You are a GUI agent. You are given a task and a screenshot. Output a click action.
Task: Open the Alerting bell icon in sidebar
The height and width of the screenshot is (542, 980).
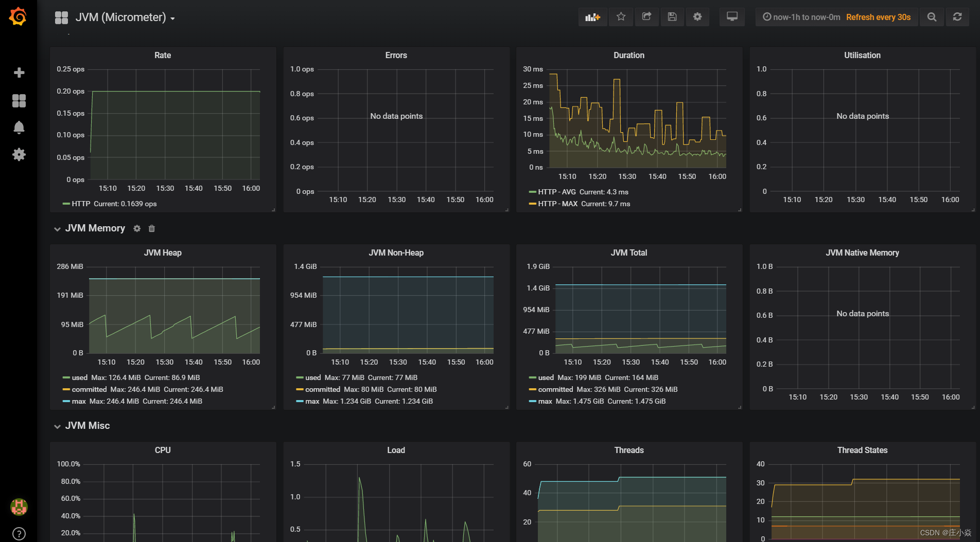pyautogui.click(x=19, y=128)
